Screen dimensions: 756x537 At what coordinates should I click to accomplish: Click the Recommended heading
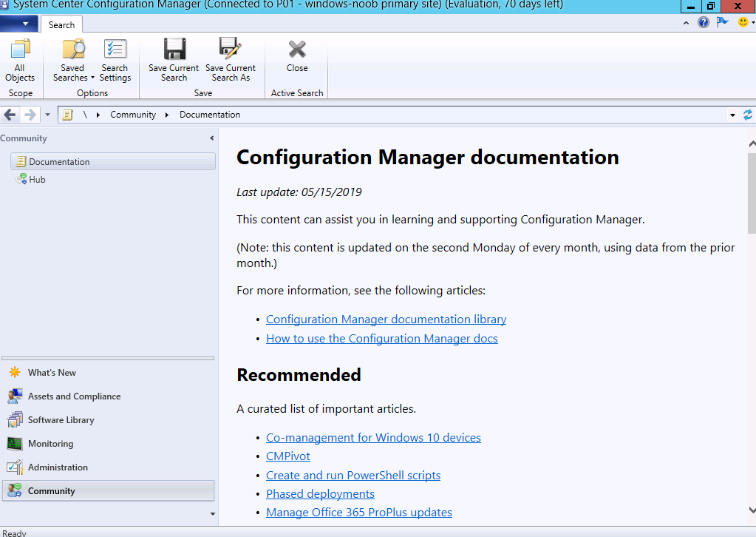point(299,375)
